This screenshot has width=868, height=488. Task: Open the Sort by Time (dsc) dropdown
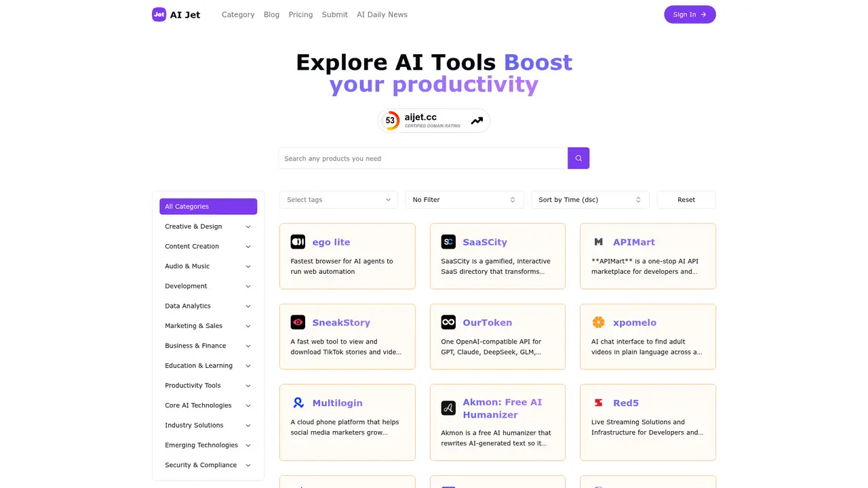[590, 200]
